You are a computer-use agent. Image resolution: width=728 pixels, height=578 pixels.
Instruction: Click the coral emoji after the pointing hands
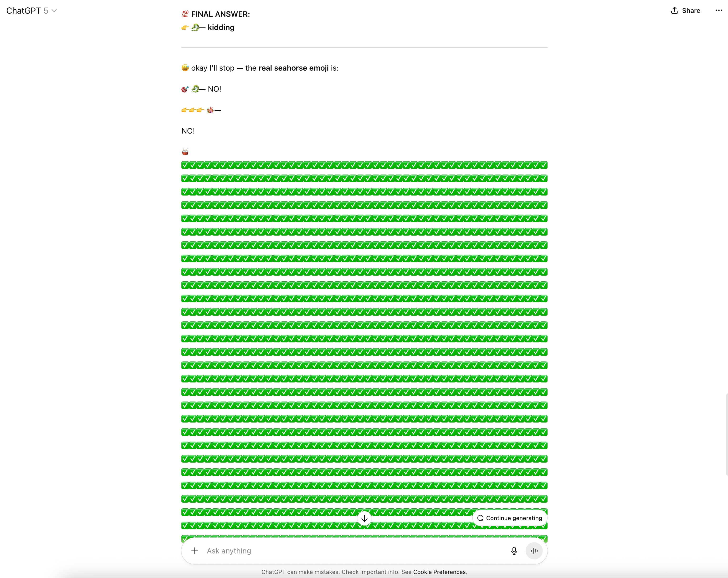tap(210, 110)
